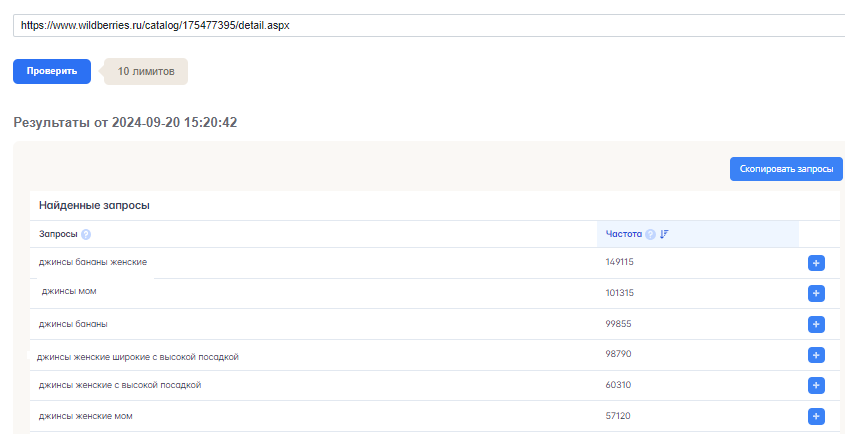Toggle sort order icon in Частота column
Viewport: 845px width, 434px height.
(x=664, y=235)
